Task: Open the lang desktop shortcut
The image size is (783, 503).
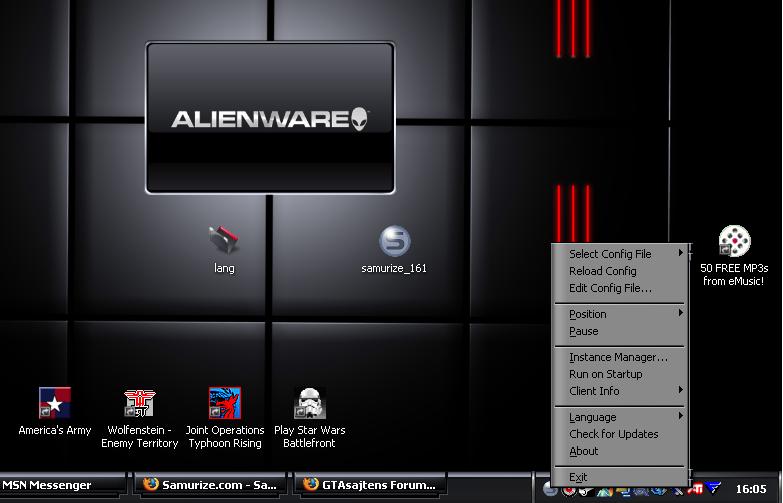Action: [x=224, y=241]
